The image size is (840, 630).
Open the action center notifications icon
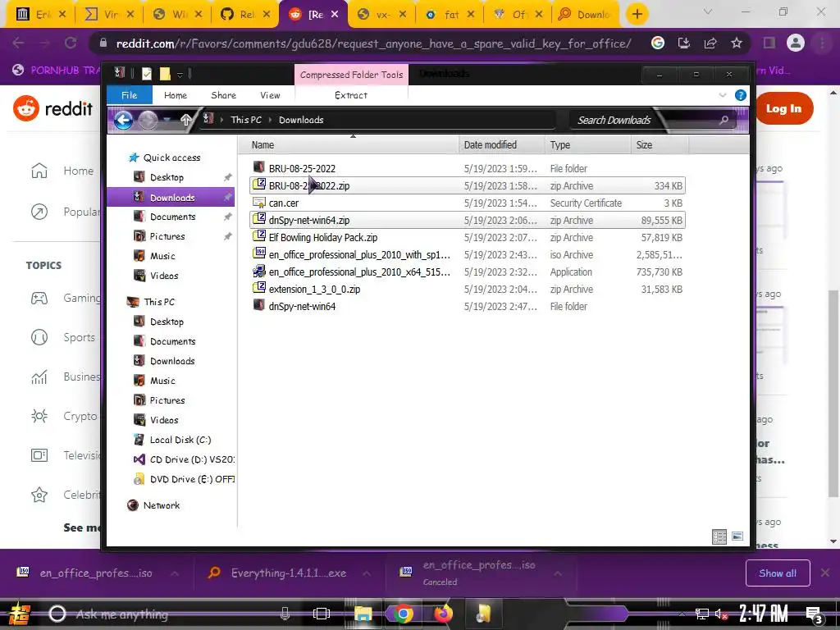815,614
